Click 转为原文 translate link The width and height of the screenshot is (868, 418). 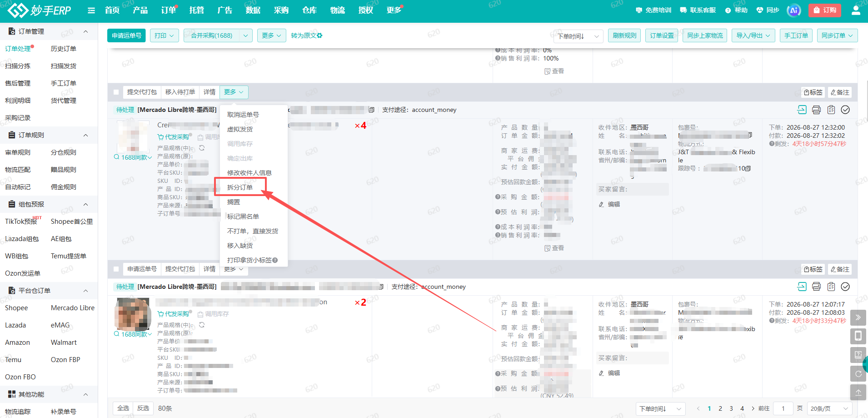(x=307, y=35)
